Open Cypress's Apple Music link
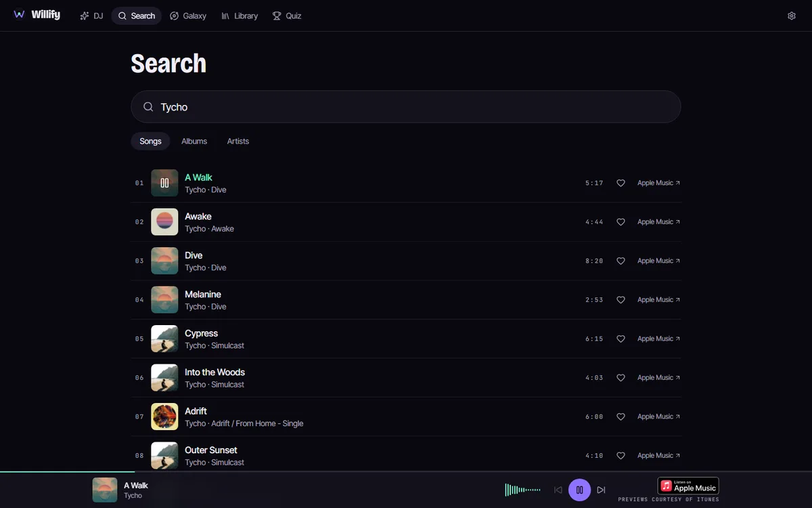 click(658, 339)
